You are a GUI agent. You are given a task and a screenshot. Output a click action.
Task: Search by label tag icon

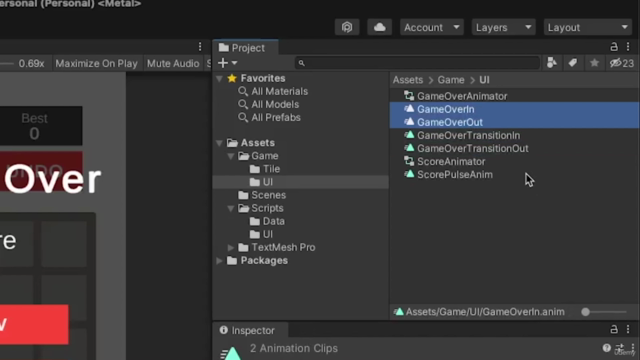573,63
